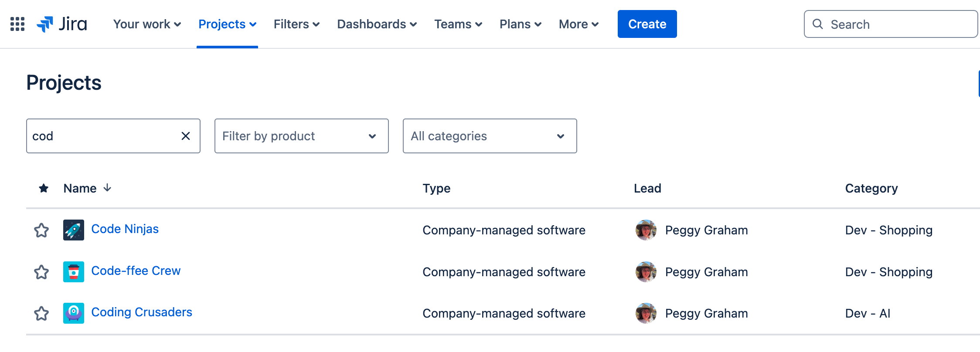This screenshot has width=980, height=352.
Task: Open the Coding Crusaders project link
Action: coord(142,312)
